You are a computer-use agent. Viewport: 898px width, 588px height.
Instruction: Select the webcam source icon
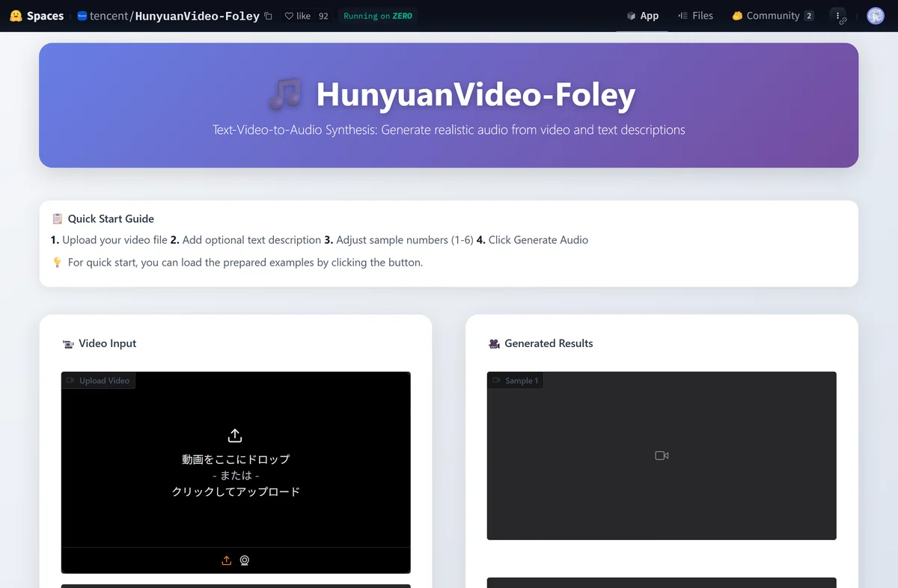[245, 560]
